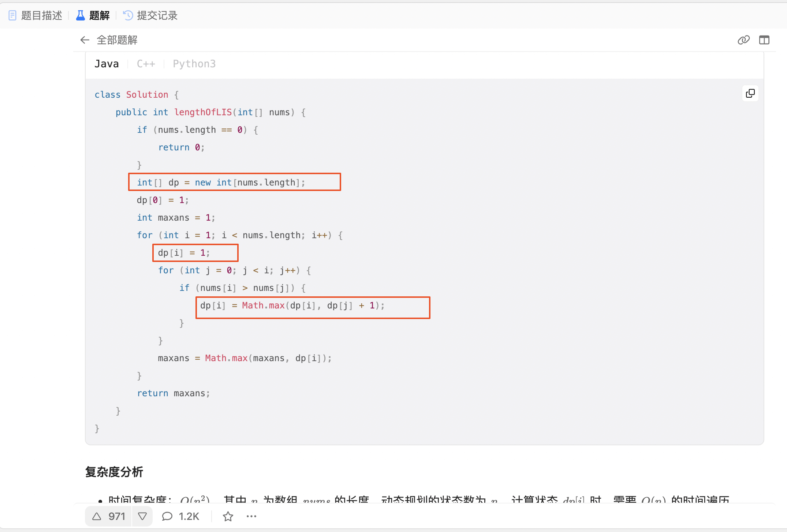The width and height of the screenshot is (787, 532).
Task: Select the 题解 tab
Action: point(99,15)
